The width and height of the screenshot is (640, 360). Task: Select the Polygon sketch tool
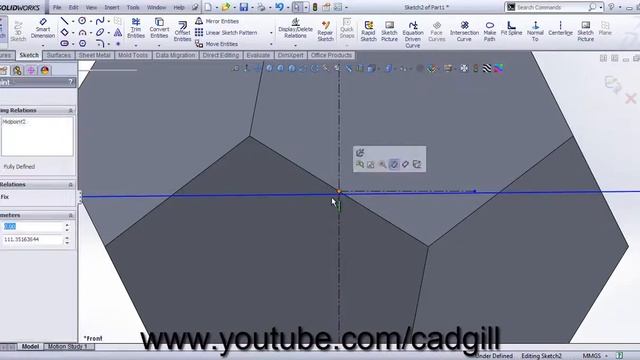[82, 43]
